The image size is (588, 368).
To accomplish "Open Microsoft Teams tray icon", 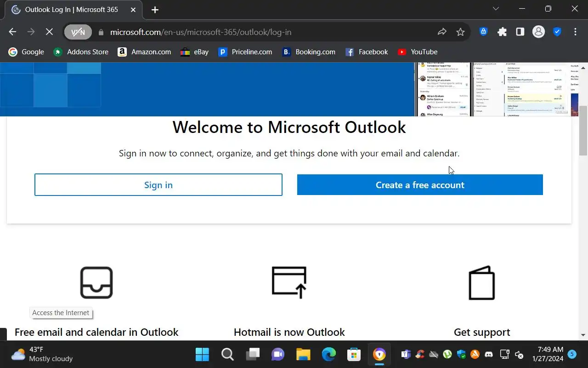I will pyautogui.click(x=406, y=355).
